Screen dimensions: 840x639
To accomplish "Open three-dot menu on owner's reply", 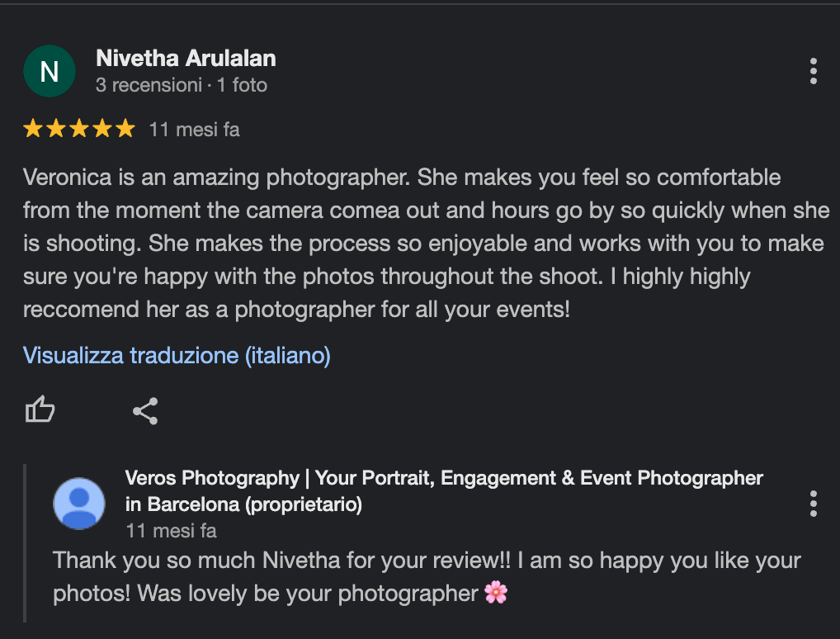I will [813, 503].
